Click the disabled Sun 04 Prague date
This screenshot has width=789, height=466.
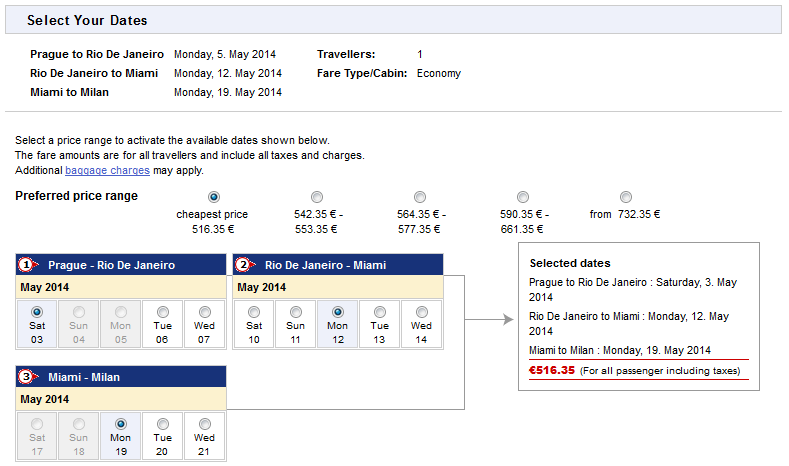[79, 312]
